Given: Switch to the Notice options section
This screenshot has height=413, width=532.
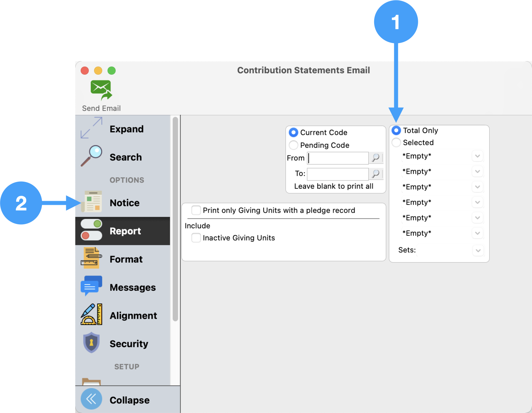Looking at the screenshot, I should [123, 203].
